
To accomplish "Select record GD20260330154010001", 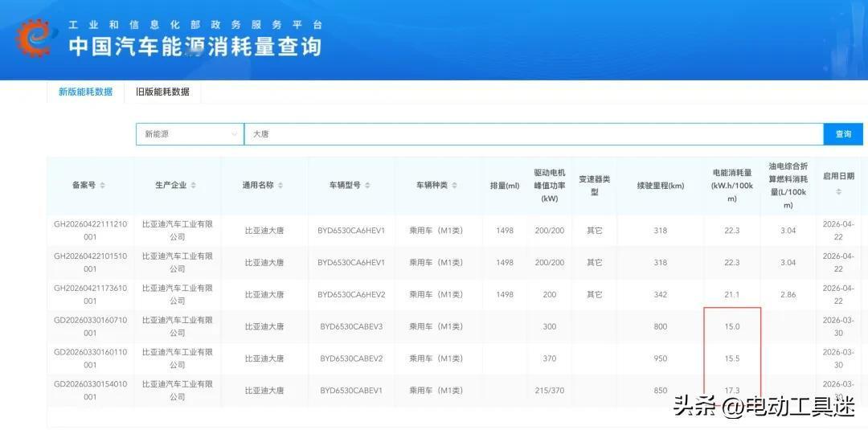I will [x=90, y=390].
